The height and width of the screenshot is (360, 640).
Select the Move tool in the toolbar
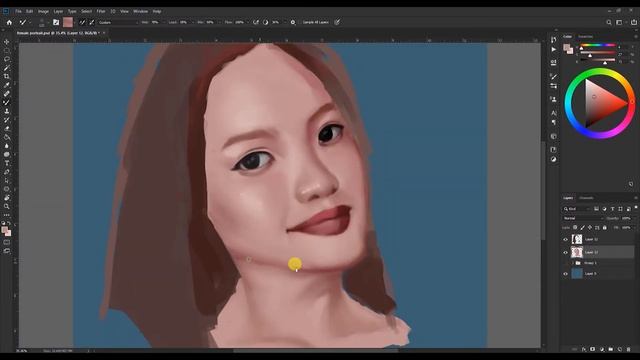(7, 42)
